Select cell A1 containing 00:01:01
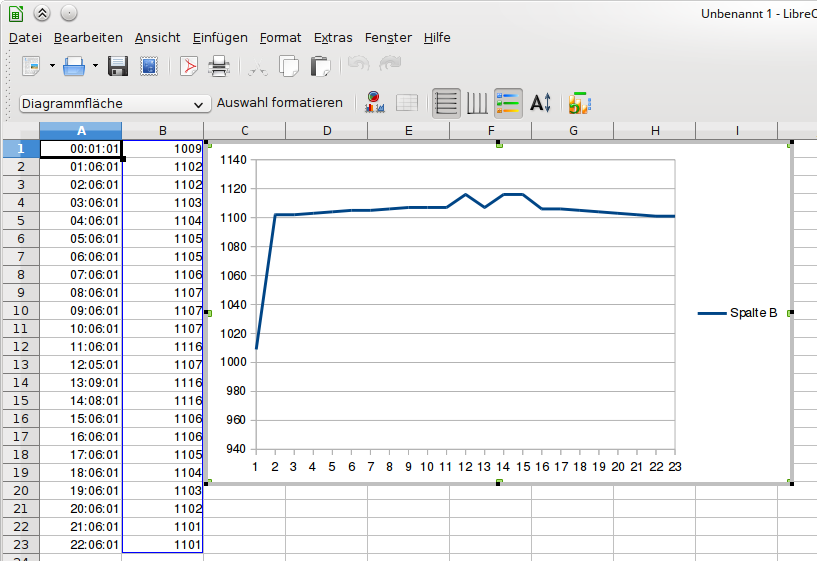This screenshot has height=561, width=817. click(x=81, y=149)
